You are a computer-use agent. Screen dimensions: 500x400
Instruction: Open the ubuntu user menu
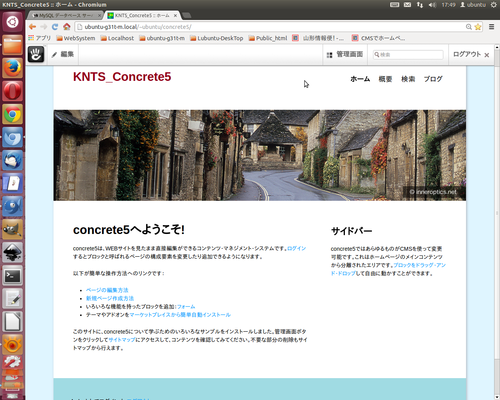click(x=473, y=5)
